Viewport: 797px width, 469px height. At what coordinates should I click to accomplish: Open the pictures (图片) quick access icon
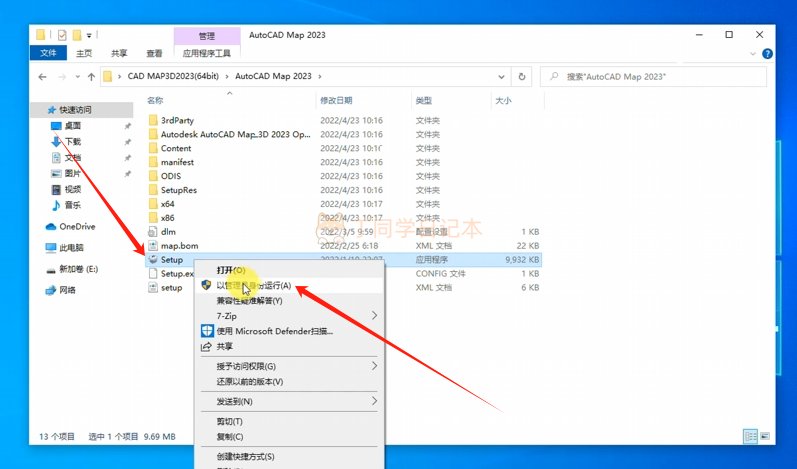[x=56, y=173]
